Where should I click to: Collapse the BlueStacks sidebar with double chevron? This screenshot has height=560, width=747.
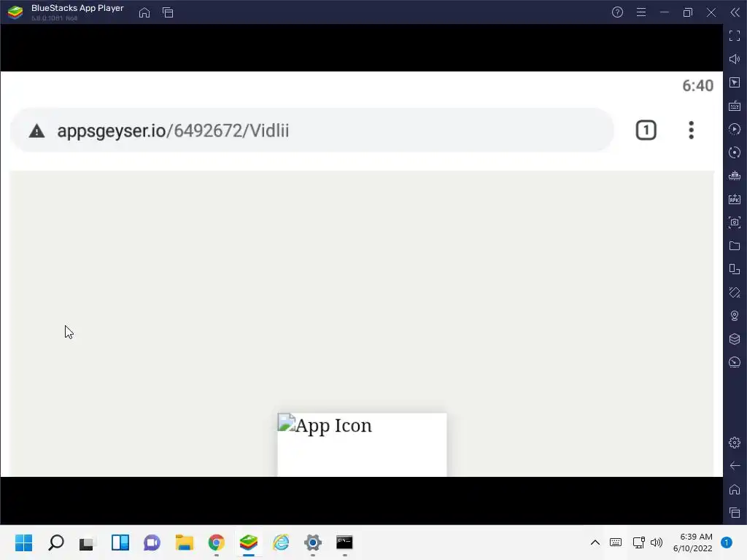click(x=735, y=12)
